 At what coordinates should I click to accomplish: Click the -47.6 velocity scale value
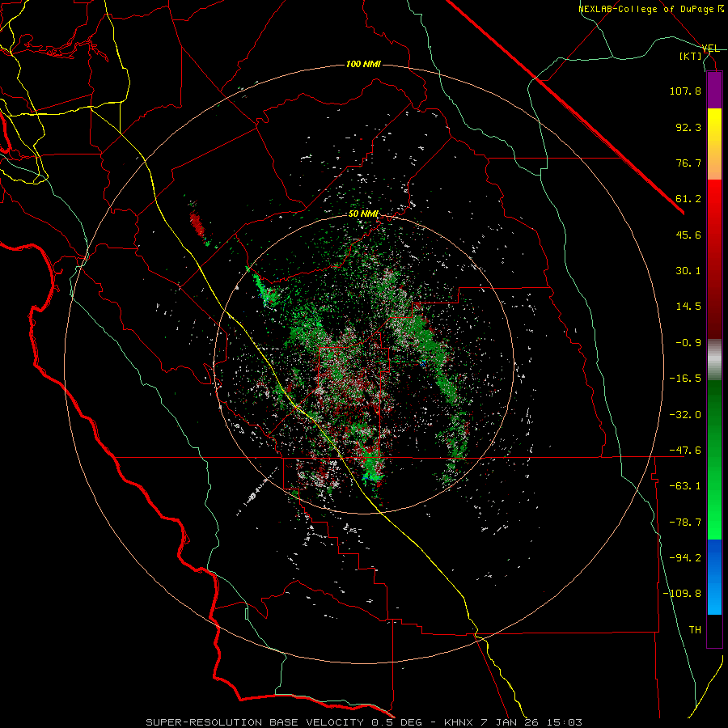tap(685, 451)
